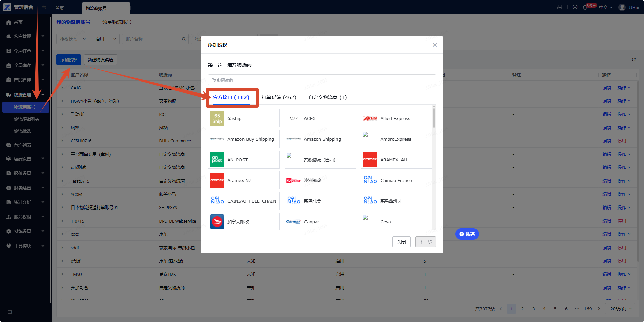Click the 关闭 button in the dialog
The height and width of the screenshot is (322, 644).
[x=401, y=242]
